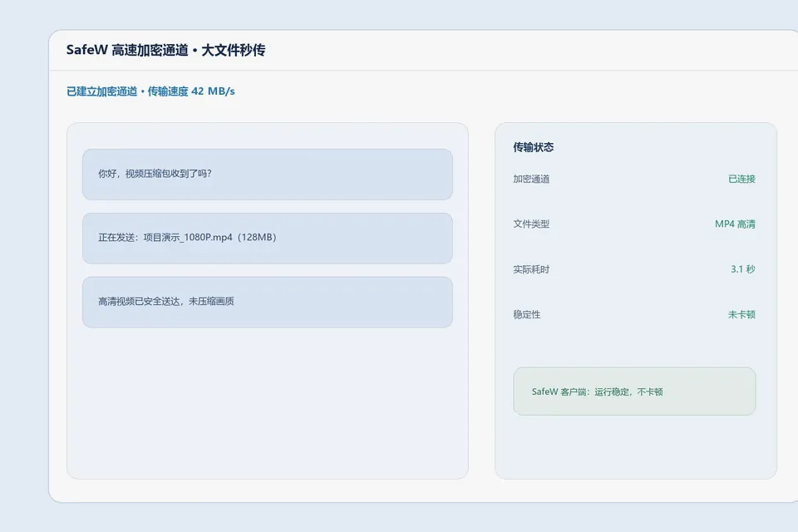
Task: Click the '未卡顿' value
Action: pos(741,314)
